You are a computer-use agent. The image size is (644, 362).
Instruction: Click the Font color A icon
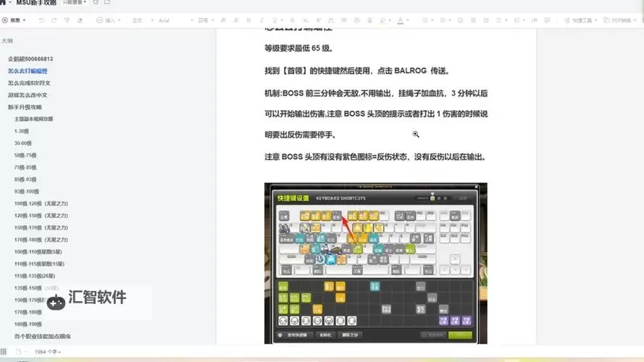click(x=401, y=20)
